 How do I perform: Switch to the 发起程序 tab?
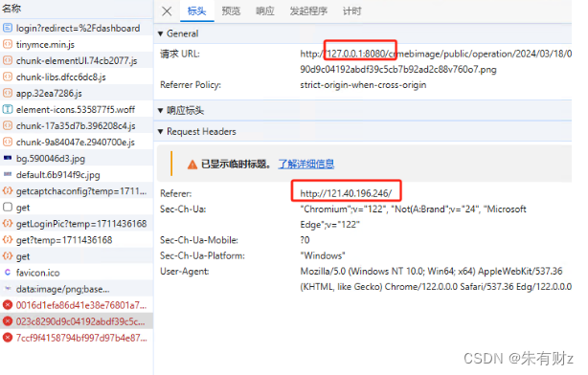(308, 11)
